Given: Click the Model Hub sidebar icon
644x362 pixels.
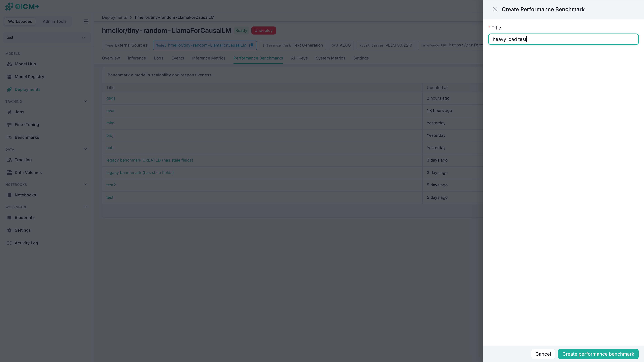Looking at the screenshot, I should 9,64.
